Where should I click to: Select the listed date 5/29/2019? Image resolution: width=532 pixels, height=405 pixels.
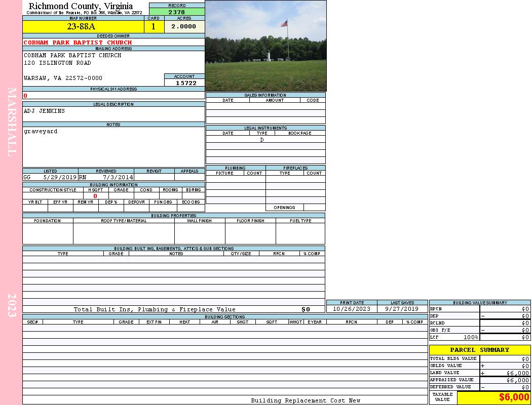[x=59, y=178]
